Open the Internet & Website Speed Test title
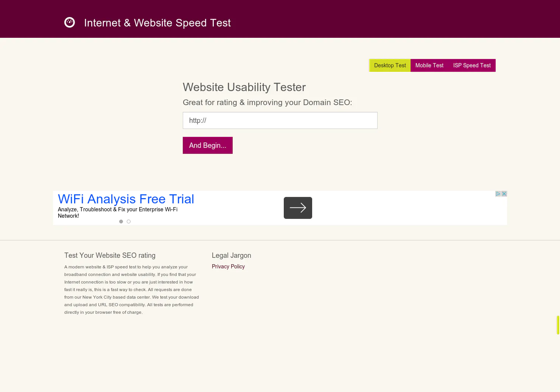 (x=157, y=23)
